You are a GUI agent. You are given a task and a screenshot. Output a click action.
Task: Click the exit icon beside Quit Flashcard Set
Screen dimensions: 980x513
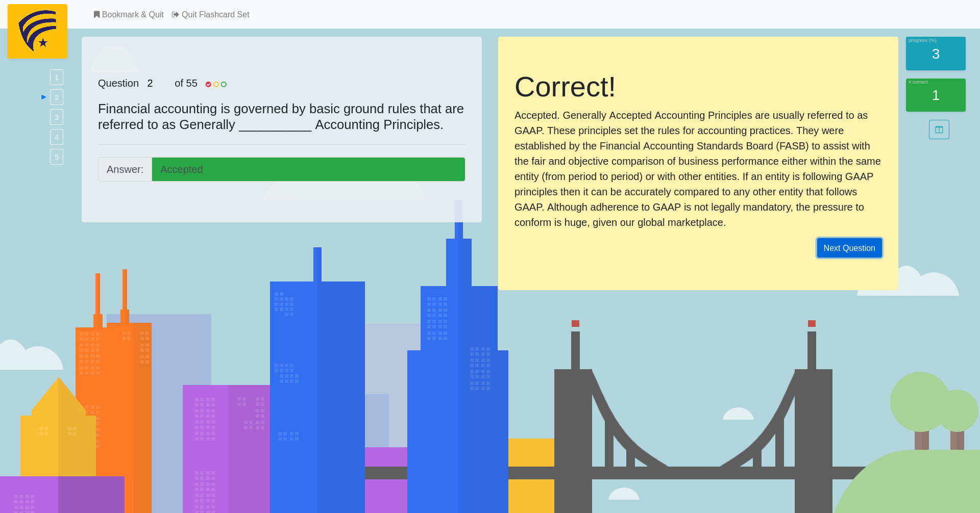click(x=176, y=15)
